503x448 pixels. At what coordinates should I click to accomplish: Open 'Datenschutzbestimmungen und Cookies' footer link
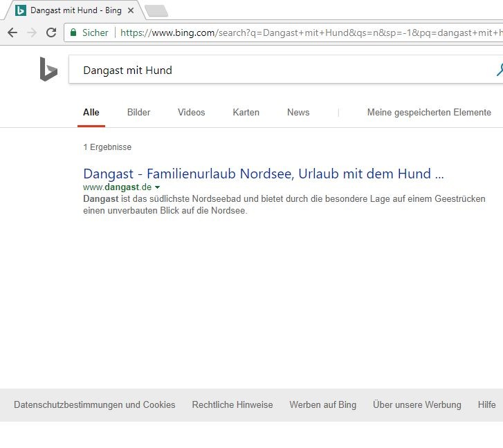[95, 404]
